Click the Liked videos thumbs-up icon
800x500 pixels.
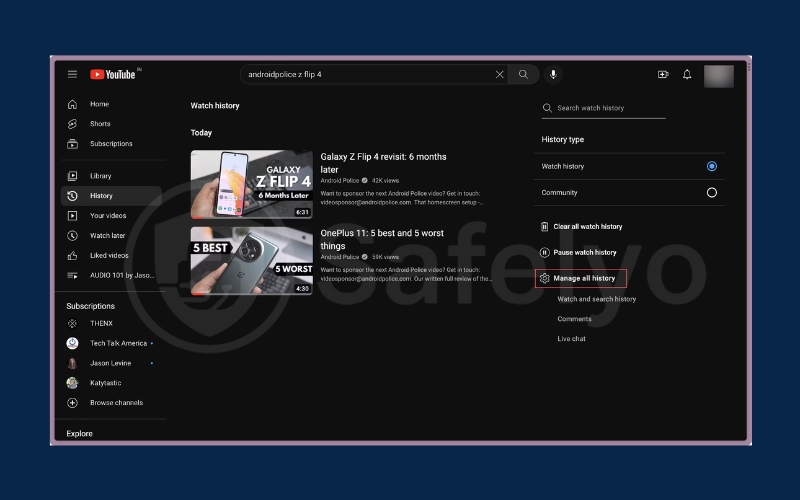[x=72, y=256]
